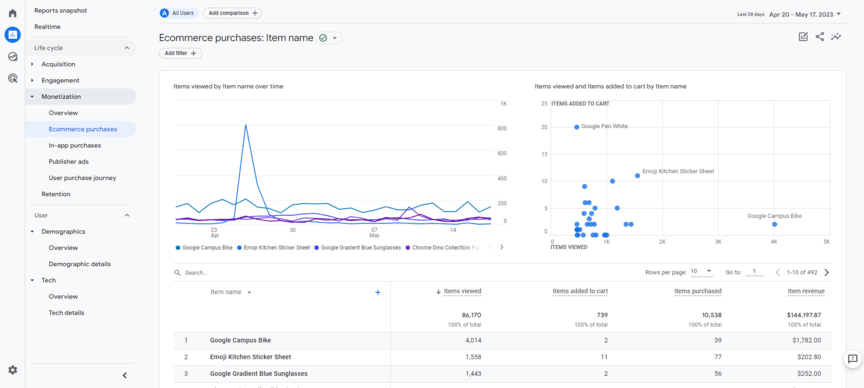Click the Go to page field
Viewport: 864px width, 388px height.
(x=754, y=272)
